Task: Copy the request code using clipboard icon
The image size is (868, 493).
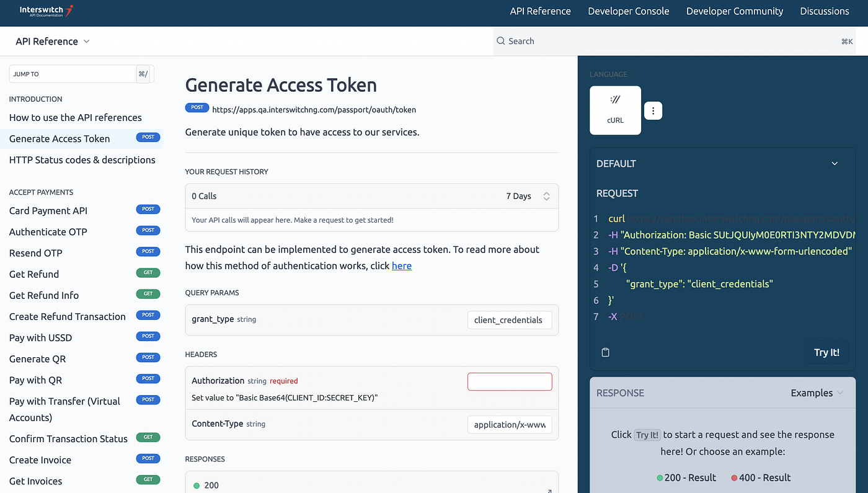Action: (x=605, y=352)
